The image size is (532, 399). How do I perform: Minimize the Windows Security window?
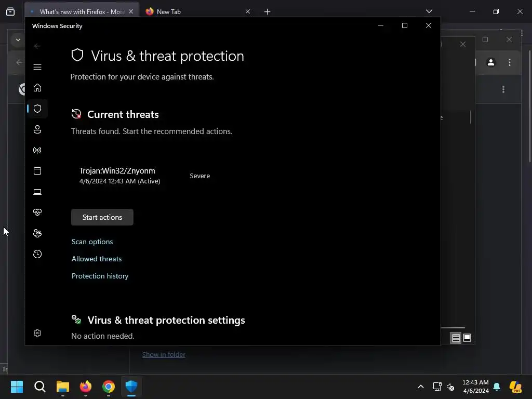(381, 25)
